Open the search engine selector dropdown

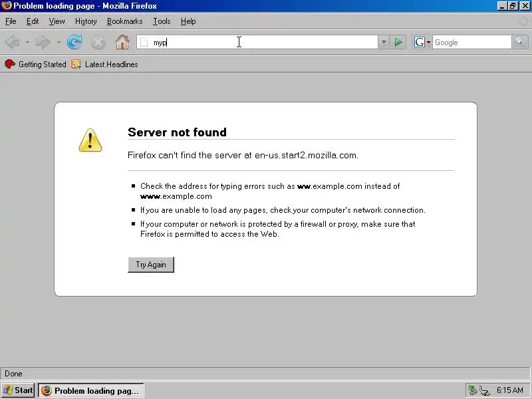pyautogui.click(x=428, y=43)
